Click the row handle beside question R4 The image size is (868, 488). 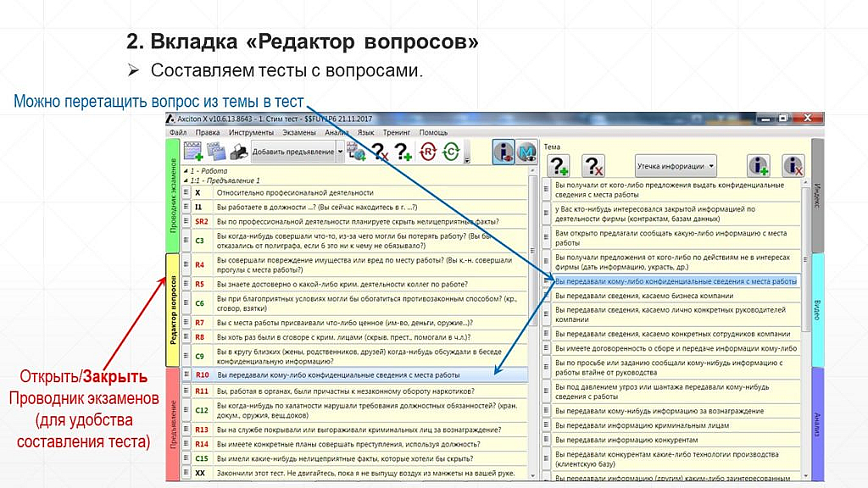point(186,264)
